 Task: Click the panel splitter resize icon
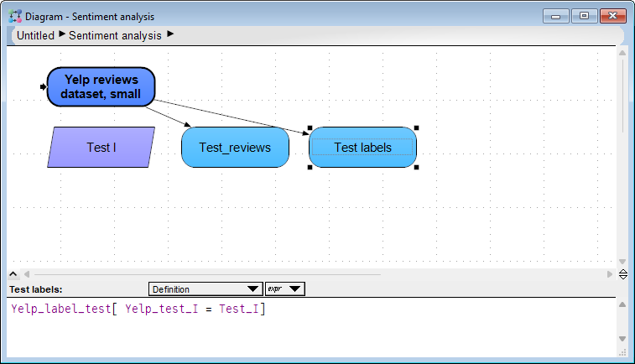point(623,274)
